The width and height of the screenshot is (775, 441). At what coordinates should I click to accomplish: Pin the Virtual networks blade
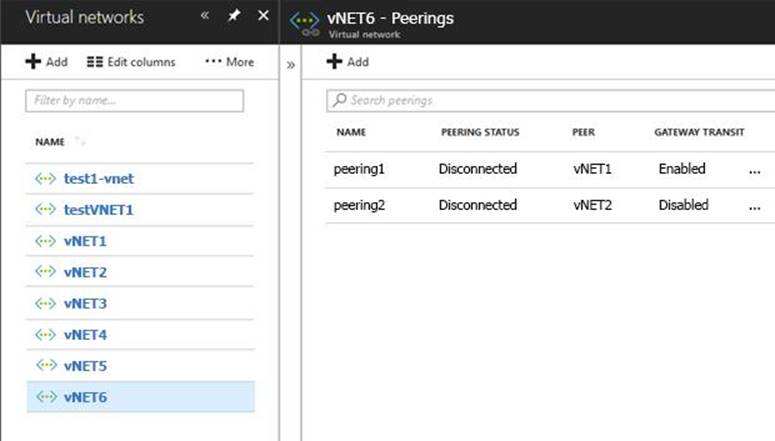pos(234,17)
